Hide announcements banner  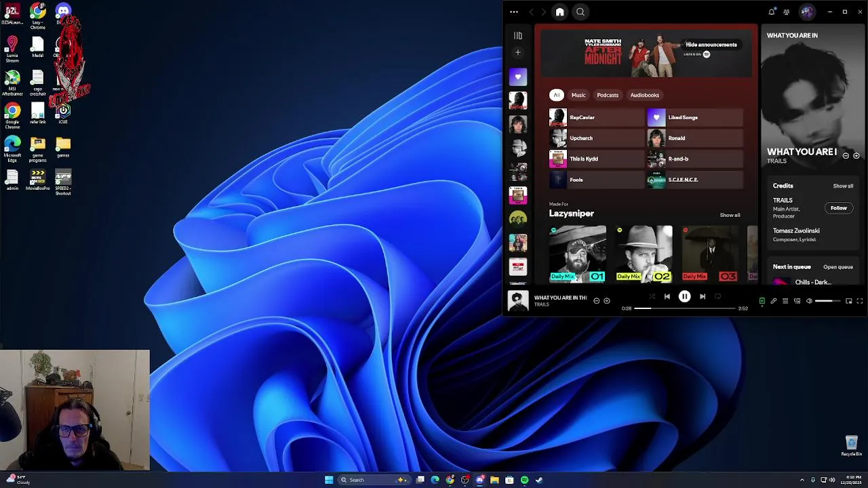click(x=711, y=45)
